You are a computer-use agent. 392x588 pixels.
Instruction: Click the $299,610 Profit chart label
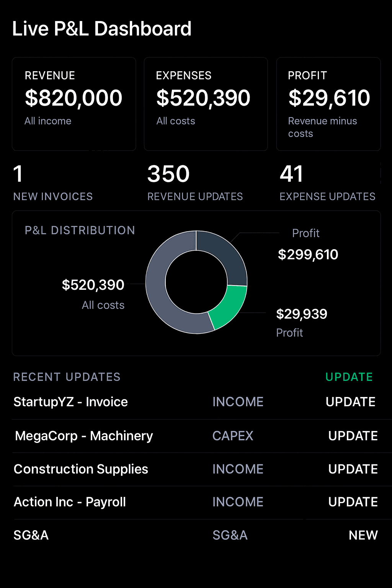coord(308,254)
